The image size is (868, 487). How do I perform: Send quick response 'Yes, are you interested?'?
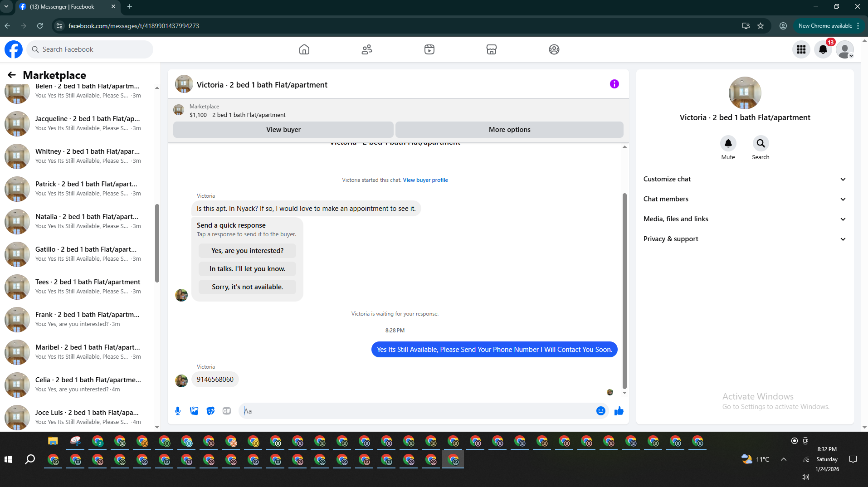click(248, 251)
